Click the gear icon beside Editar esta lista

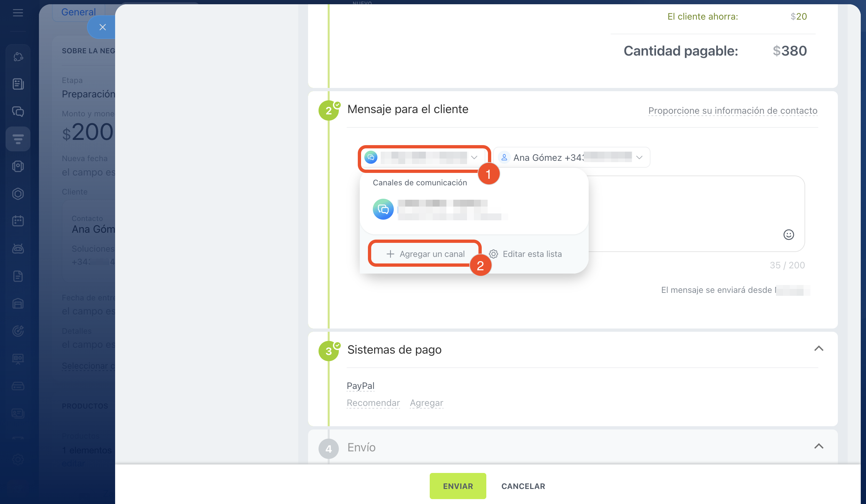494,254
